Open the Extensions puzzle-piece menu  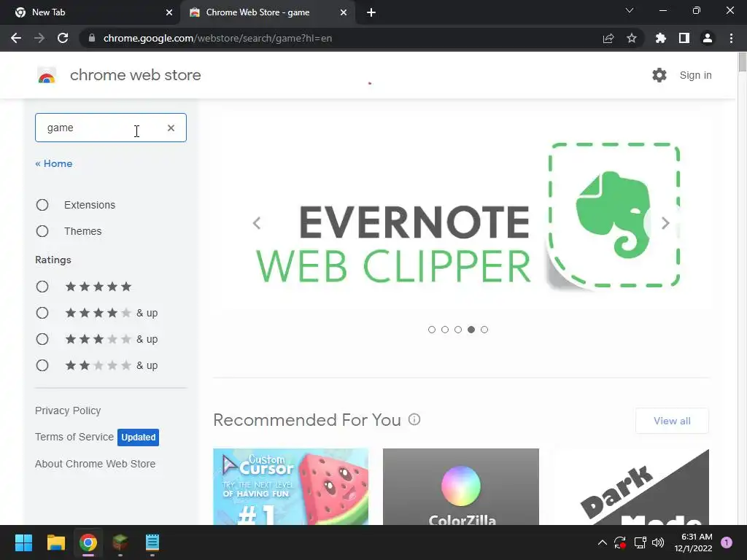[x=660, y=38]
